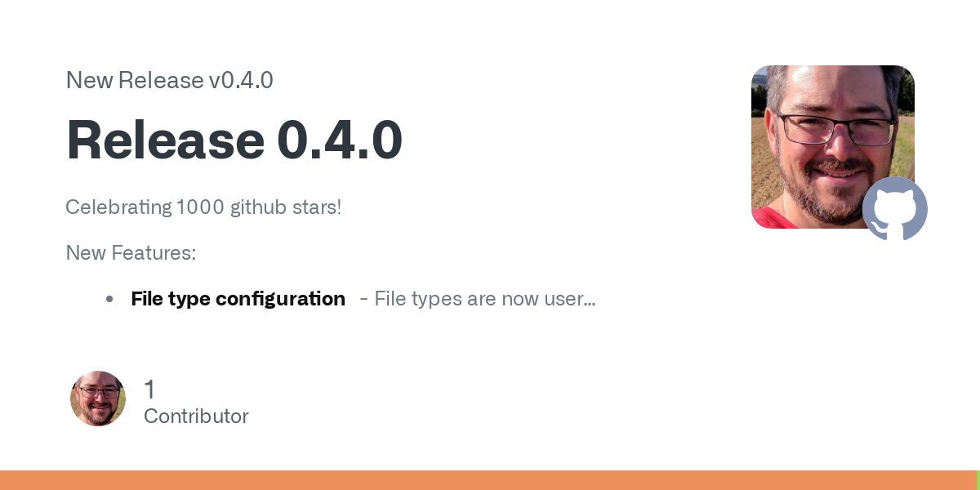Click the v0.4.0 version tag in subtitle

(241, 80)
